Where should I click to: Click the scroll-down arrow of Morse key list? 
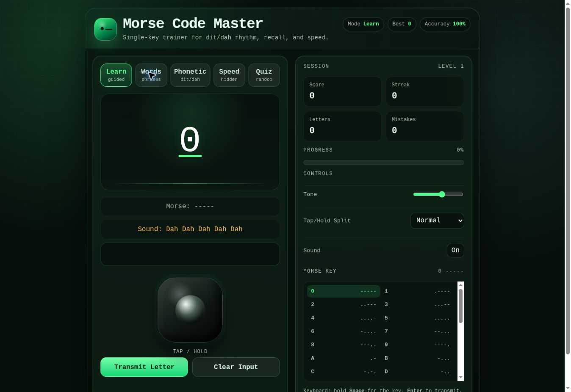[460, 377]
